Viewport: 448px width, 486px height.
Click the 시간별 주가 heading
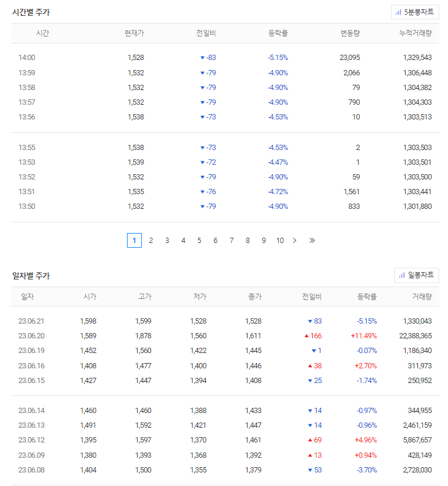pos(31,12)
